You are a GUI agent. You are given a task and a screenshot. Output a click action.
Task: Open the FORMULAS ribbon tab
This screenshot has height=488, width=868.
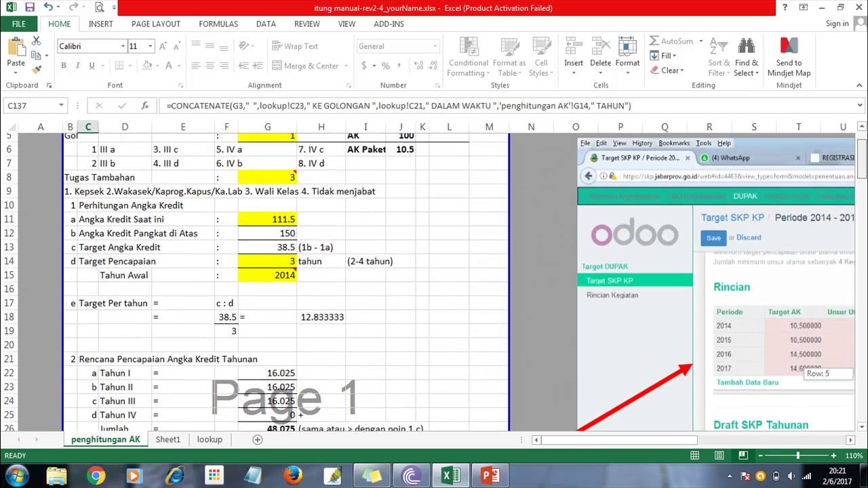tap(218, 24)
